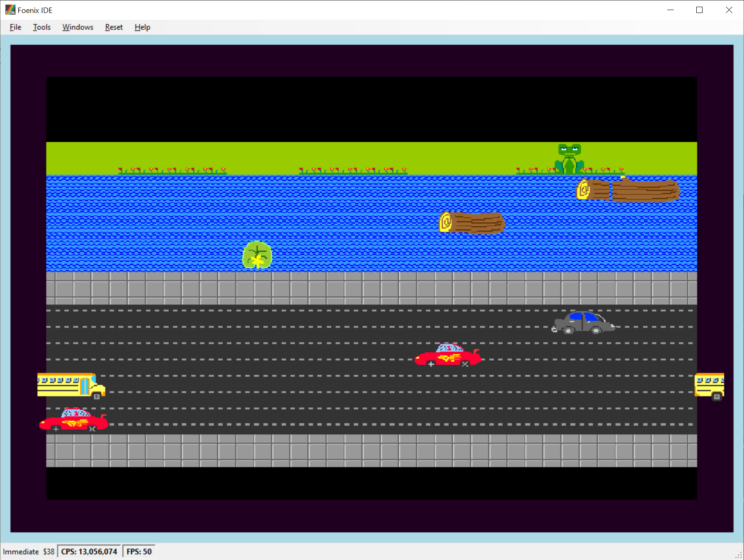Click the red car at the road's left edge
744x560 pixels.
(74, 420)
